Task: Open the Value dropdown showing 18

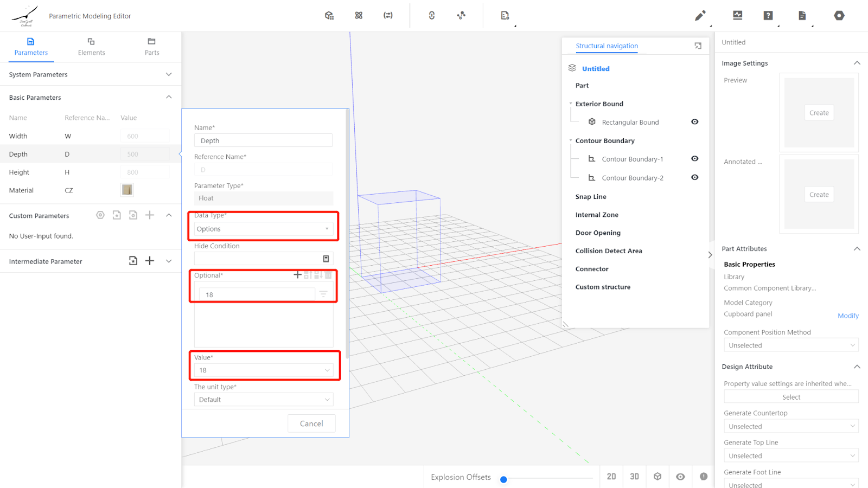Action: click(x=264, y=370)
